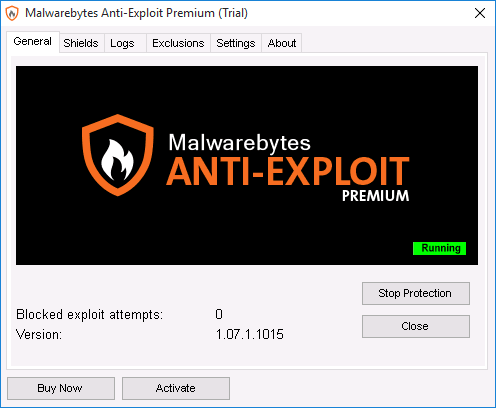The height and width of the screenshot is (408, 496).
Task: Click the Close button below Stop Protection
Action: (x=416, y=326)
